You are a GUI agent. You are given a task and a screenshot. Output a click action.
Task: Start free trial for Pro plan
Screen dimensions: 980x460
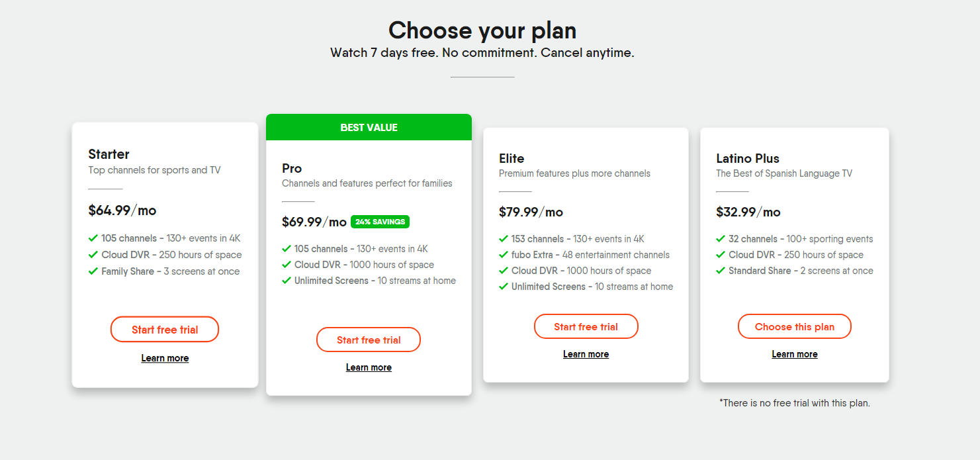(x=369, y=340)
